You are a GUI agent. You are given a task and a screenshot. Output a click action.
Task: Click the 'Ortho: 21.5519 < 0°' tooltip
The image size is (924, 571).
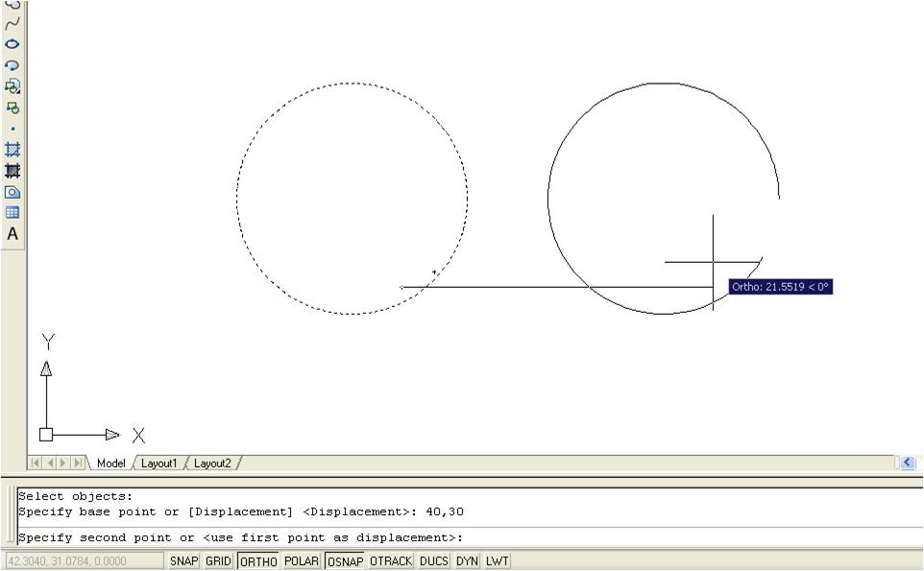pyautogui.click(x=780, y=287)
